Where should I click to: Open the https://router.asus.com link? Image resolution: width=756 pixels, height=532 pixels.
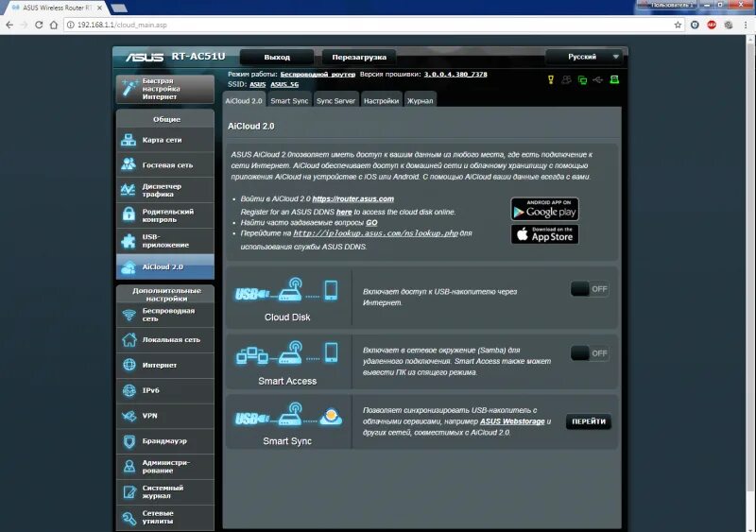(x=352, y=198)
